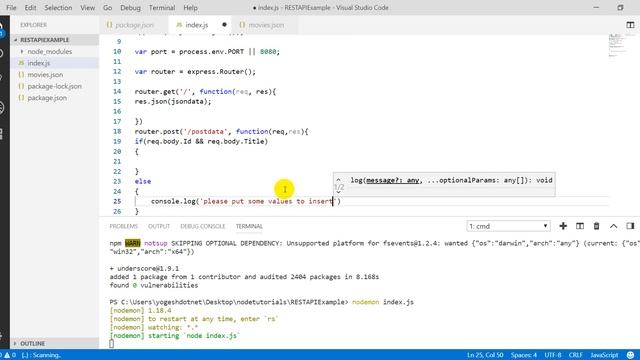Open the terminal selector dropdown '1: cmd'
Viewport: 640px width, 360px height.
(x=508, y=226)
